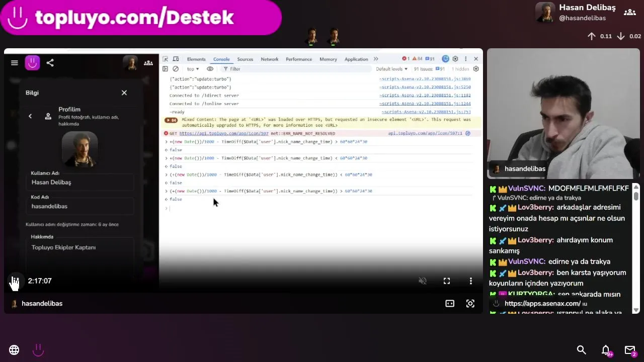The width and height of the screenshot is (644, 362).
Task: Open the DevTools three-dot customize menu
Action: pos(466,59)
